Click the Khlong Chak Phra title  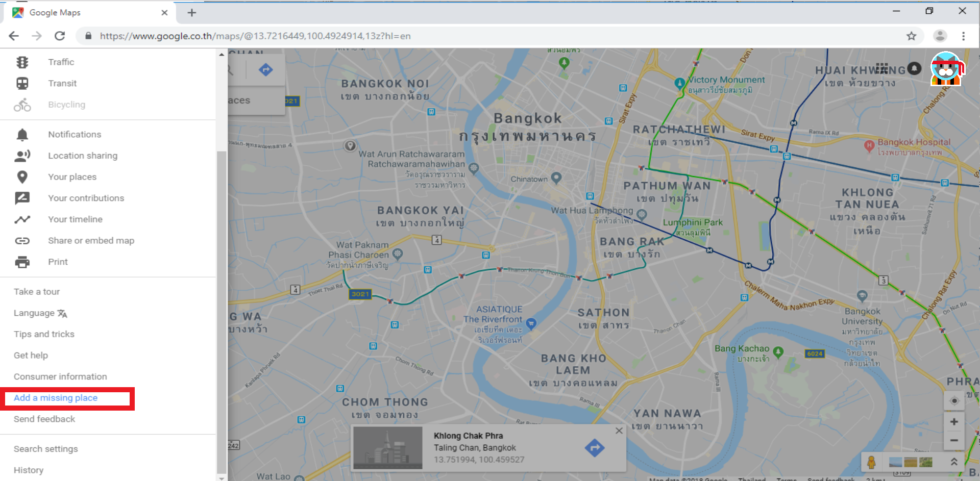tap(469, 436)
